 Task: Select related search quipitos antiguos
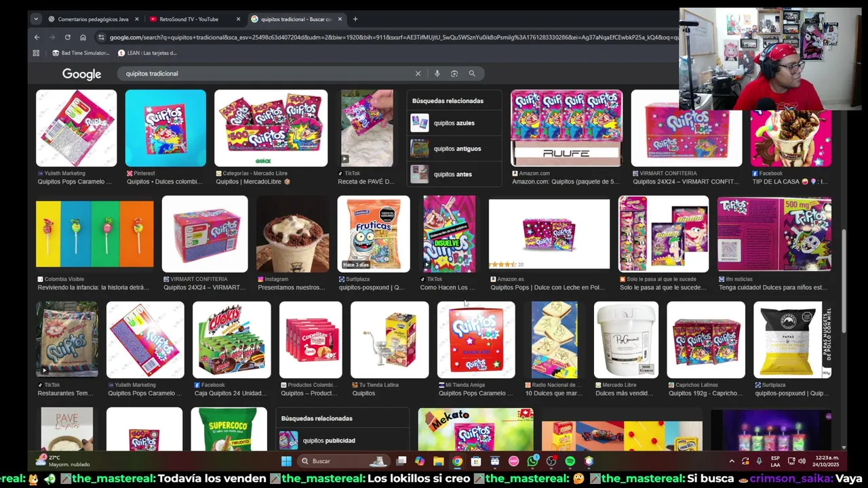[x=454, y=148]
